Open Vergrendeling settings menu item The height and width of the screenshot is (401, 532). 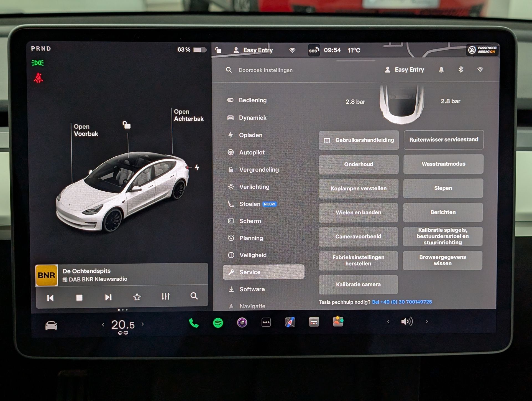(x=259, y=170)
